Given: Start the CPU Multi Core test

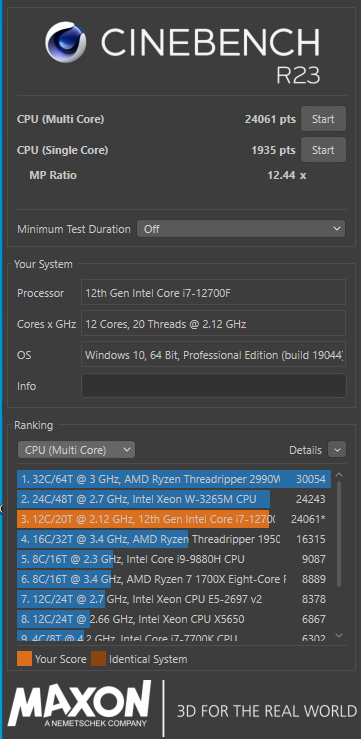Looking at the screenshot, I should click(323, 119).
